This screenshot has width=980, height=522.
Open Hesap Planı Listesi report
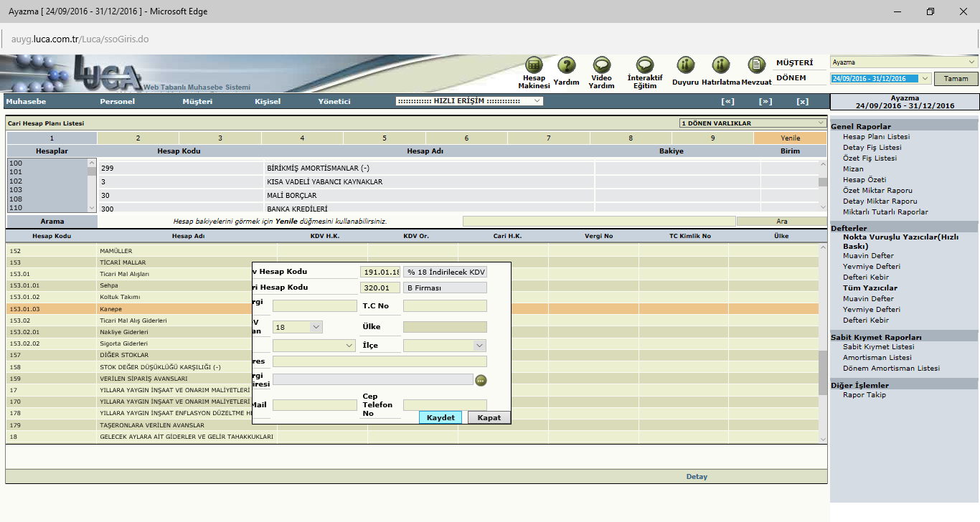[x=876, y=136]
